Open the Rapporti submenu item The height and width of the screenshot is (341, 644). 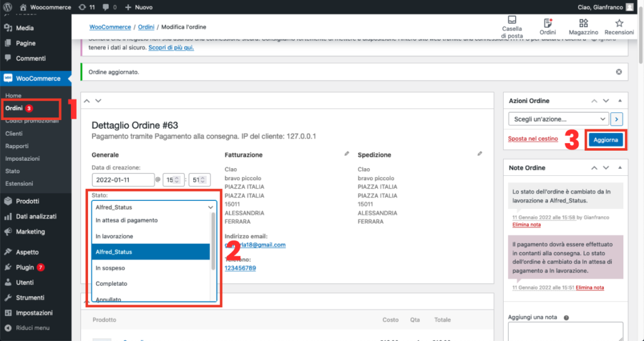click(17, 146)
